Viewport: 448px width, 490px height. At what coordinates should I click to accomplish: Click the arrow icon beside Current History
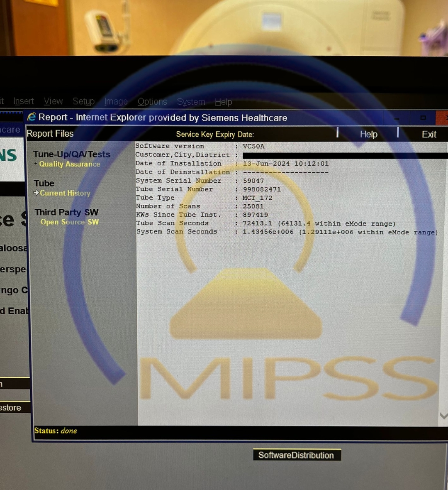[36, 193]
